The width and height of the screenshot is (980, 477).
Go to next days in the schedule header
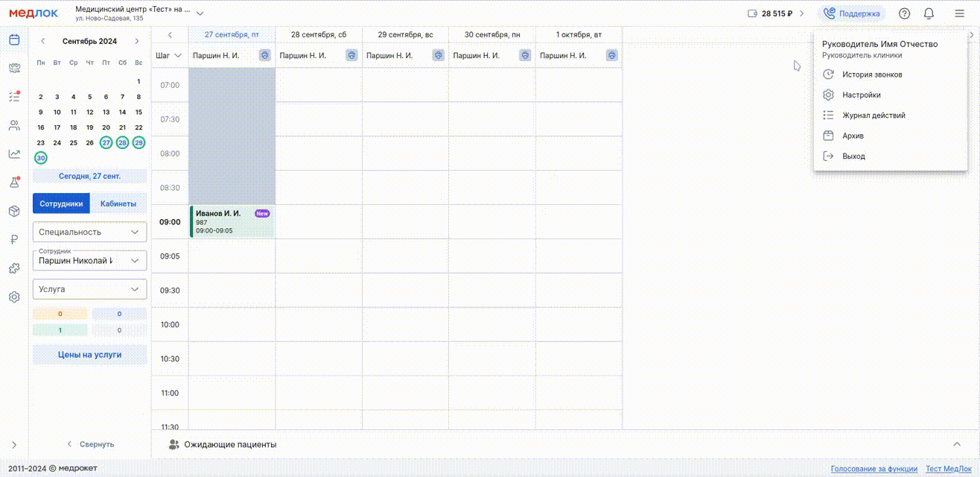click(x=971, y=35)
